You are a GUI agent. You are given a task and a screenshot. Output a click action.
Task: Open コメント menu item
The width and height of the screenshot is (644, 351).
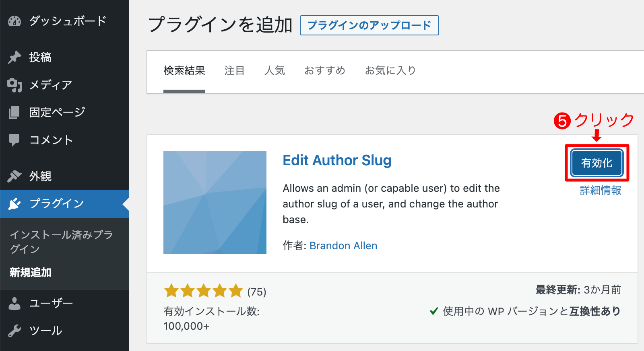64,140
